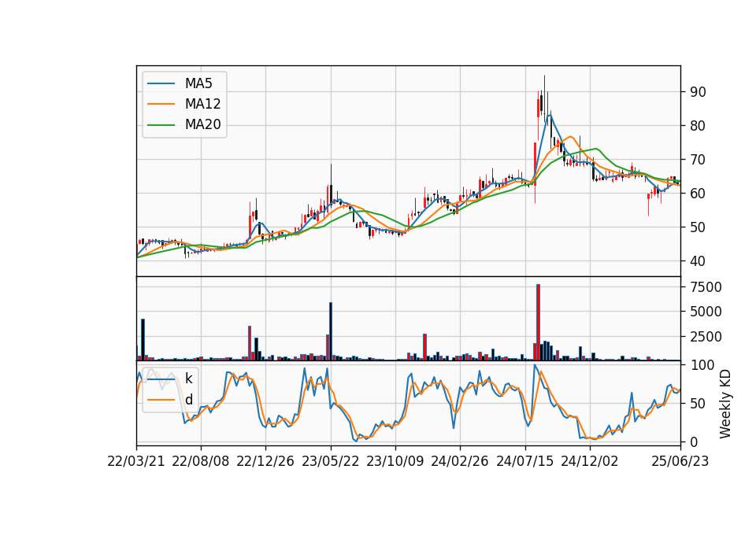Click the 23/05/22 date axis label

coord(330,461)
